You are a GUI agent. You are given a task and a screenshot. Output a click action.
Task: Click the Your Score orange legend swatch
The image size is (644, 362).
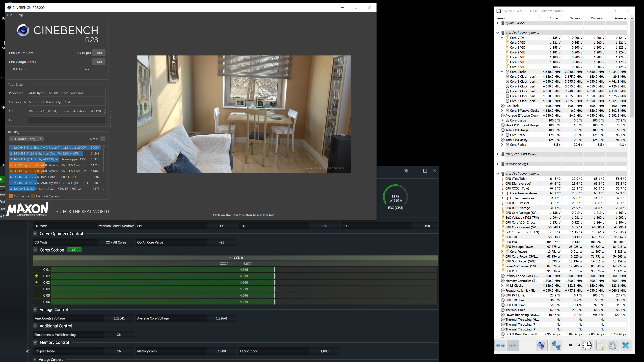click(x=11, y=196)
